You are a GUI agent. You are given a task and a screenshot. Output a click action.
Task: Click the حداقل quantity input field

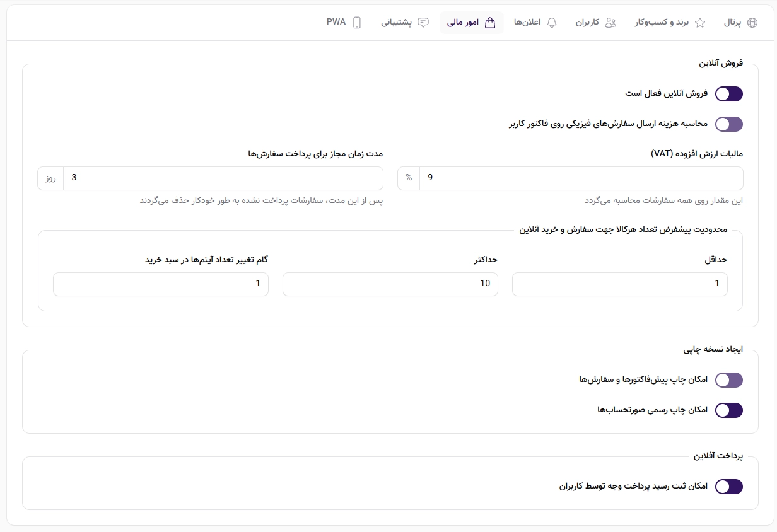pos(620,284)
